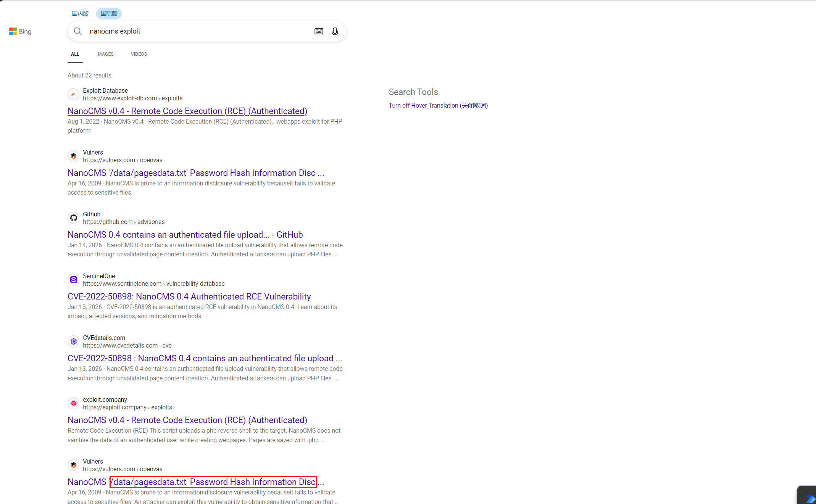Open the ALL results tab
The height and width of the screenshot is (504, 816).
(75, 54)
